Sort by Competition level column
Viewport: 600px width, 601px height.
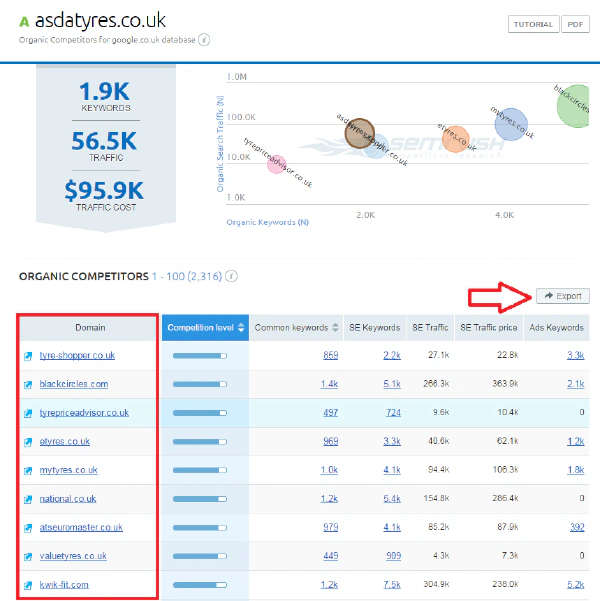[205, 328]
